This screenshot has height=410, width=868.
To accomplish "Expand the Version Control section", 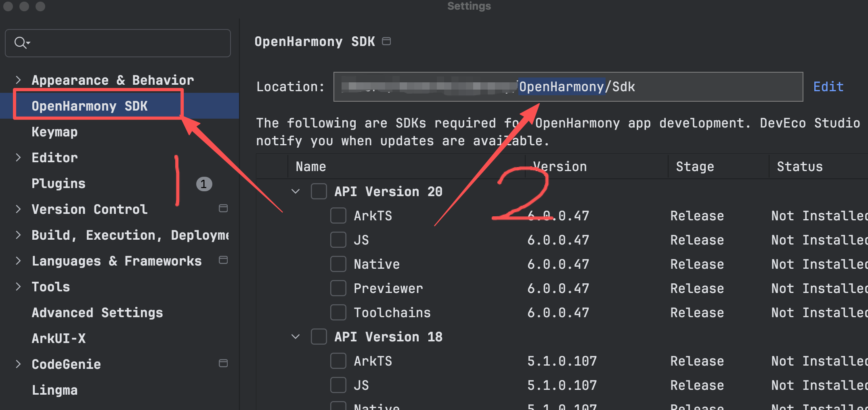I will (x=18, y=209).
